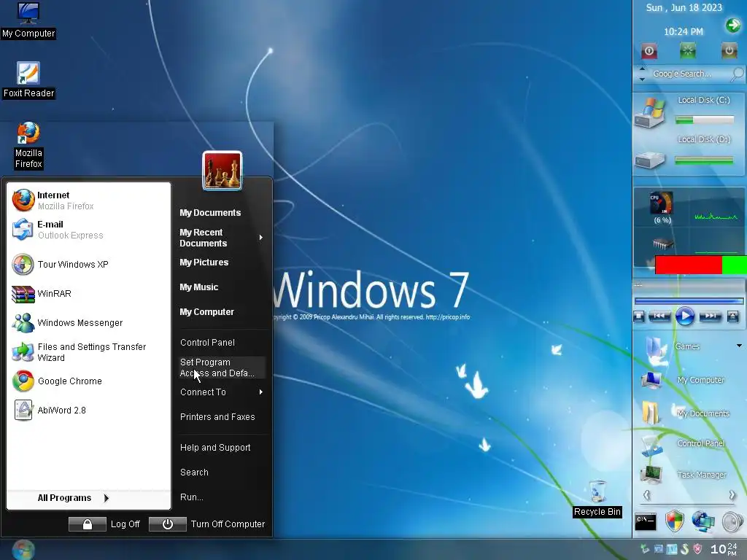Image resolution: width=747 pixels, height=560 pixels.
Task: Open Search from the Start menu
Action: [194, 472]
